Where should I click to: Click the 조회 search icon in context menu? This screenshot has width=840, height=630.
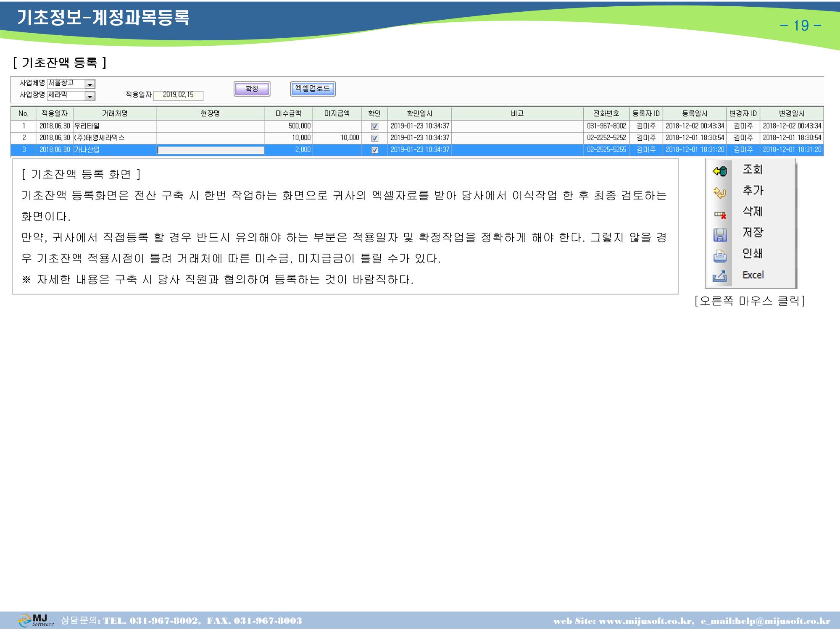tap(720, 171)
